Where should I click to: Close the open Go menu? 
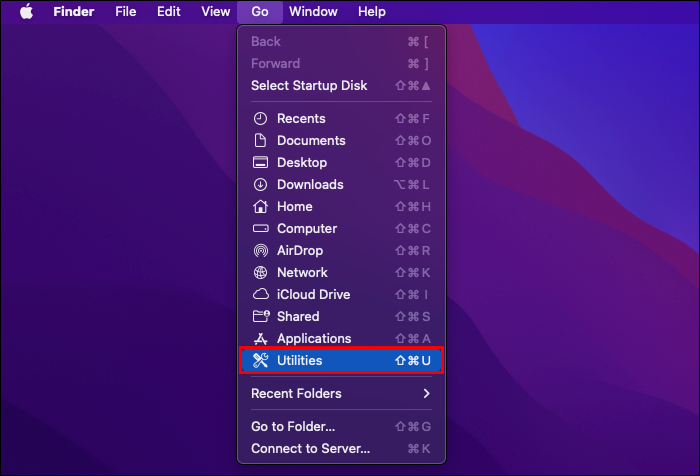pyautogui.click(x=260, y=12)
